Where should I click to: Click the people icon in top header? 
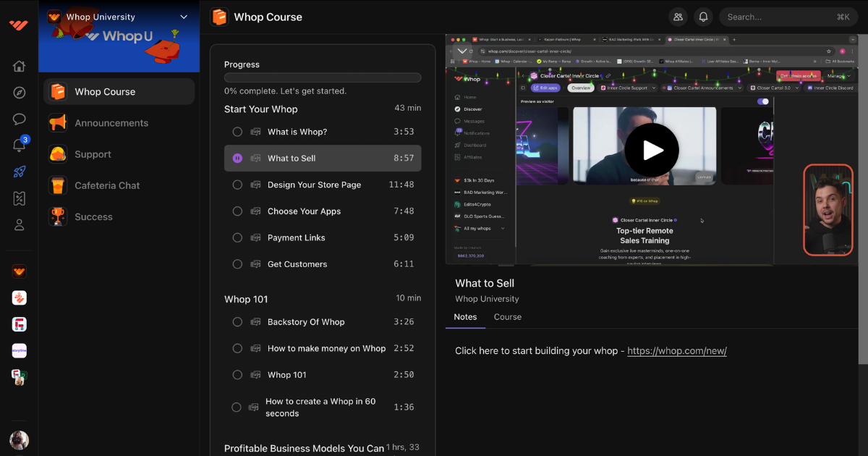coord(677,17)
